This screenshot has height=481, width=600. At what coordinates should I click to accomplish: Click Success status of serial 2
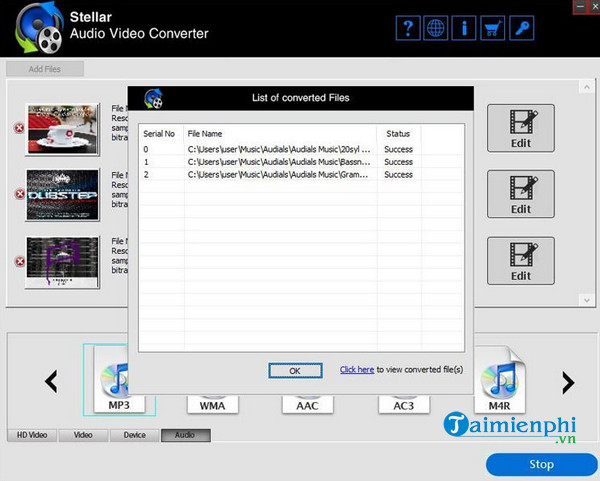point(398,174)
